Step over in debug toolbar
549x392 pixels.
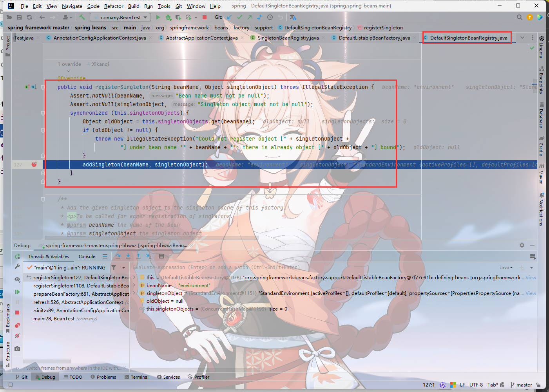click(118, 256)
